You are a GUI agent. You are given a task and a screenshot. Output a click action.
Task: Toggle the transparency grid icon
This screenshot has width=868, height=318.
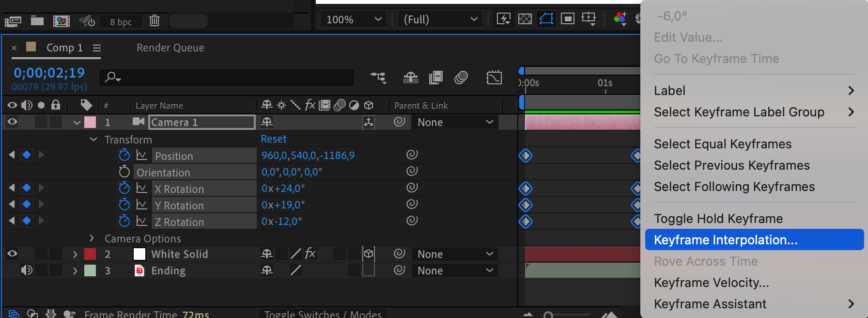click(525, 19)
